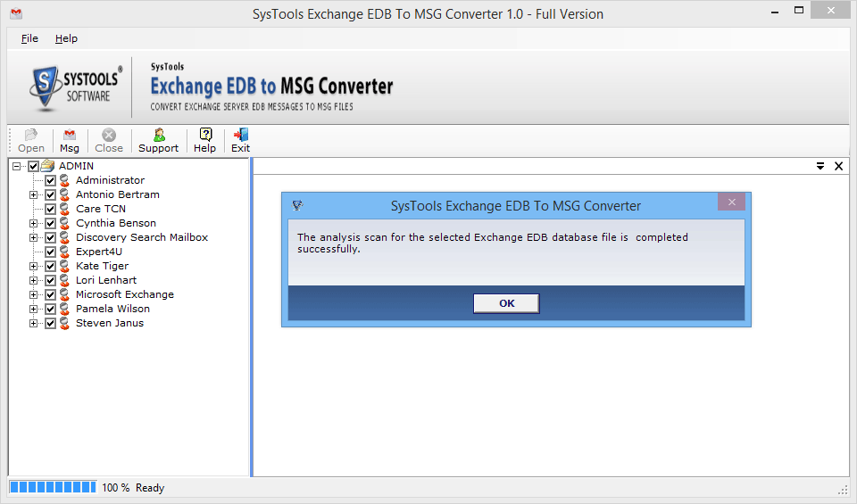Click the Discovery Search Mailbox user icon

(x=64, y=237)
